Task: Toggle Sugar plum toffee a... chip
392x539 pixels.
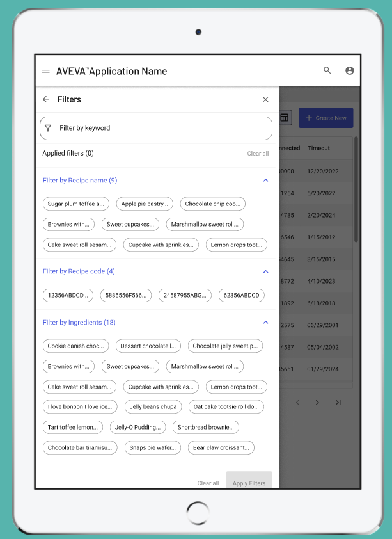Action: [x=76, y=204]
